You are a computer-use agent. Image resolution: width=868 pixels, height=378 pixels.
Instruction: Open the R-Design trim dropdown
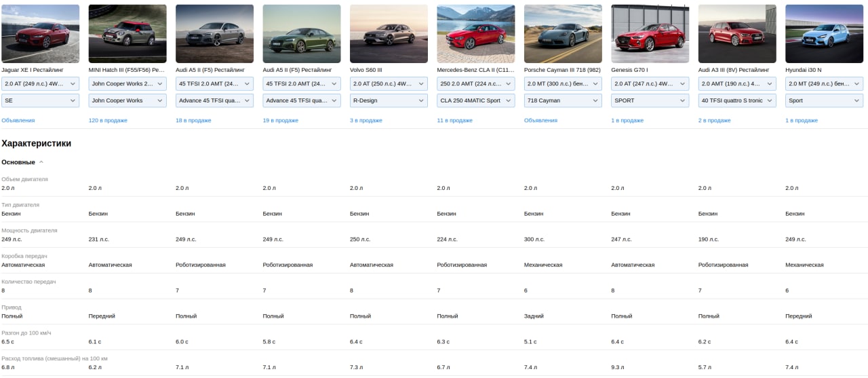[x=389, y=100]
